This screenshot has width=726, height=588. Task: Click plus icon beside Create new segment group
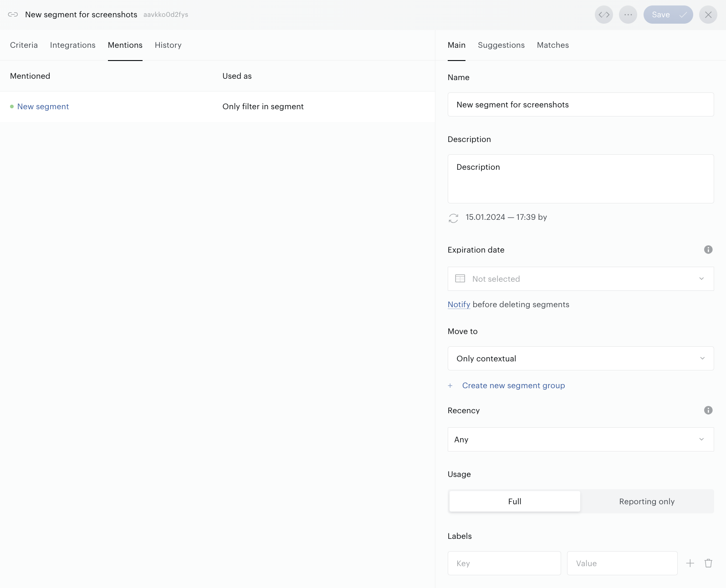tap(450, 385)
